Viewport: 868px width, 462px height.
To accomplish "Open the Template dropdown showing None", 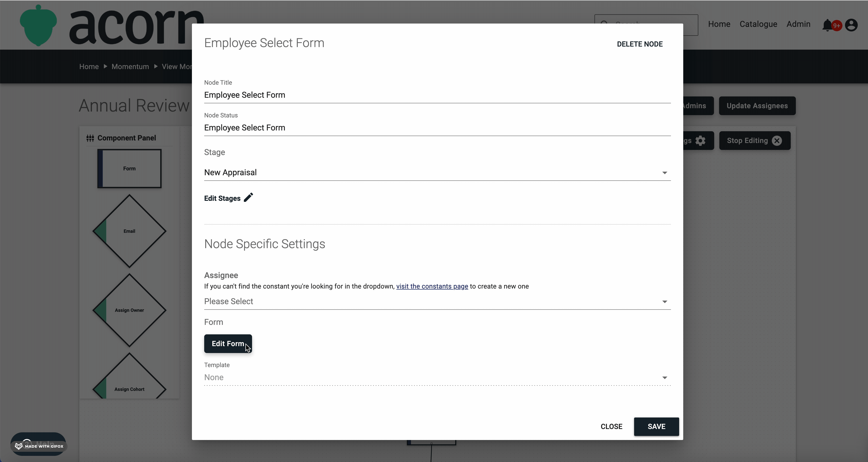I will click(x=437, y=378).
